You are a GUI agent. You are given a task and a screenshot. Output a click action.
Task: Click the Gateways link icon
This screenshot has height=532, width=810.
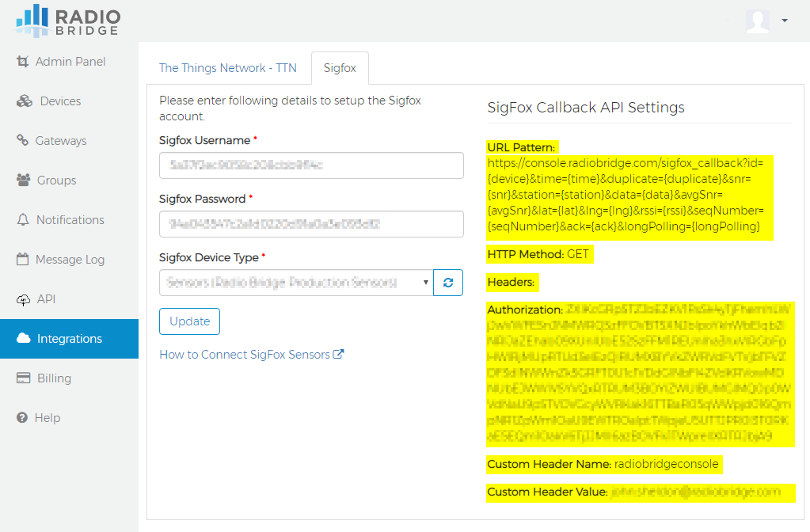pos(22,140)
